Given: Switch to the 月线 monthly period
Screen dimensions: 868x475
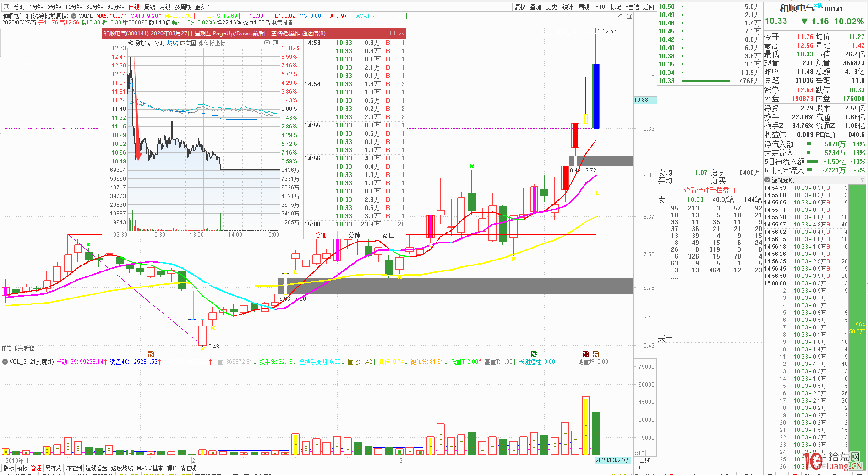Looking at the screenshot, I should coord(165,7).
